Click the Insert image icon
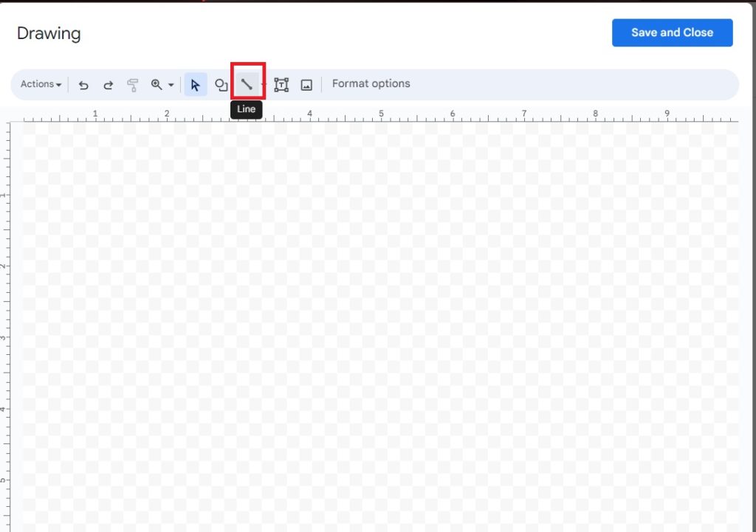This screenshot has height=532, width=756. click(x=306, y=84)
